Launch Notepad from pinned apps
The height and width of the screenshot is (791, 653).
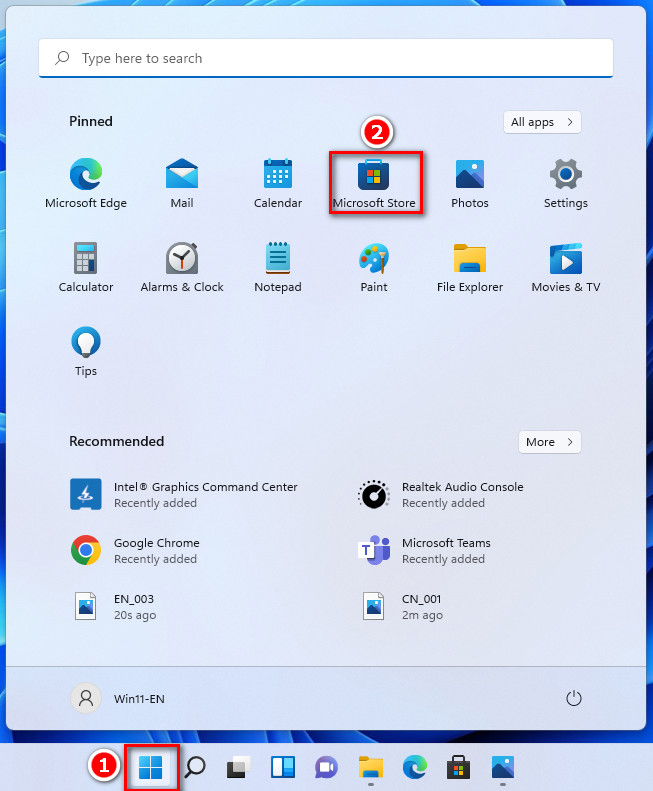[x=278, y=267]
